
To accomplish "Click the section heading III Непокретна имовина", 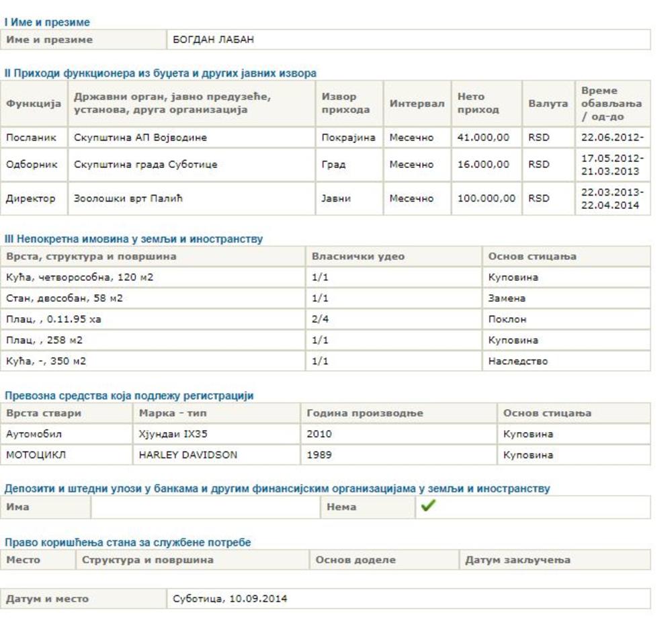I will pos(134,239).
